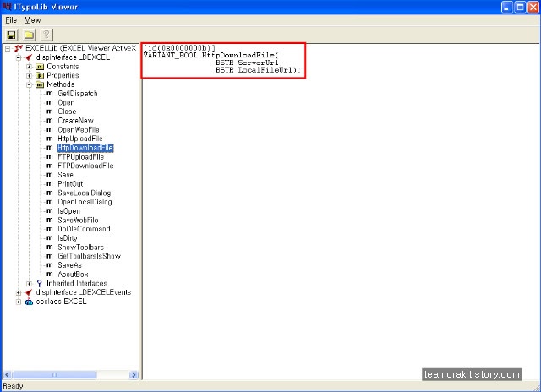
Task: Expand the Inherited Interfaces node
Action: (x=30, y=283)
